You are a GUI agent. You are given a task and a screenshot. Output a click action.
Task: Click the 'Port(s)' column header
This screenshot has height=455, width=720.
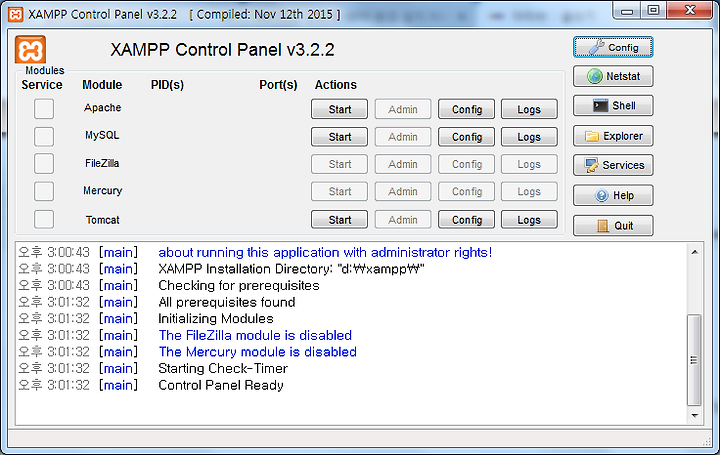pyautogui.click(x=278, y=85)
